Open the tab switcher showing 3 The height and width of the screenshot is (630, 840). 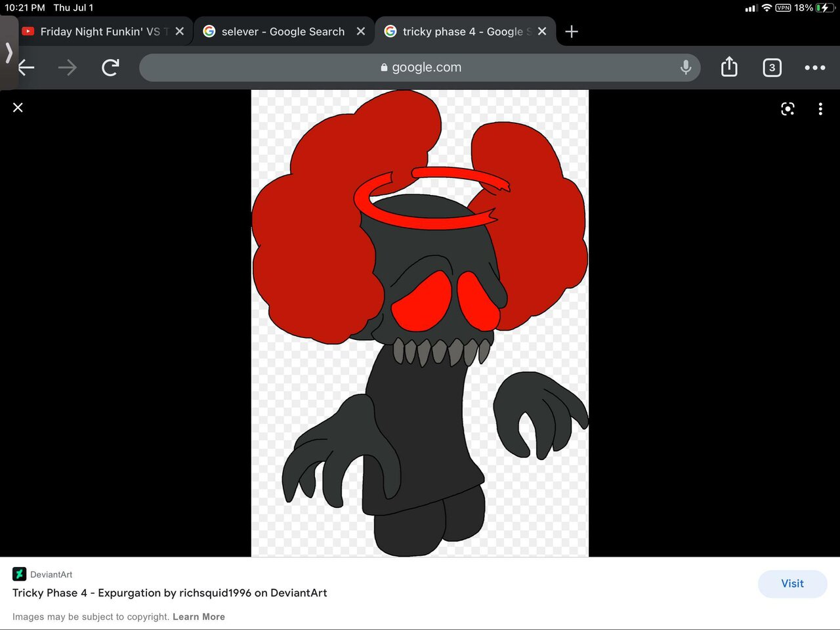pyautogui.click(x=772, y=67)
